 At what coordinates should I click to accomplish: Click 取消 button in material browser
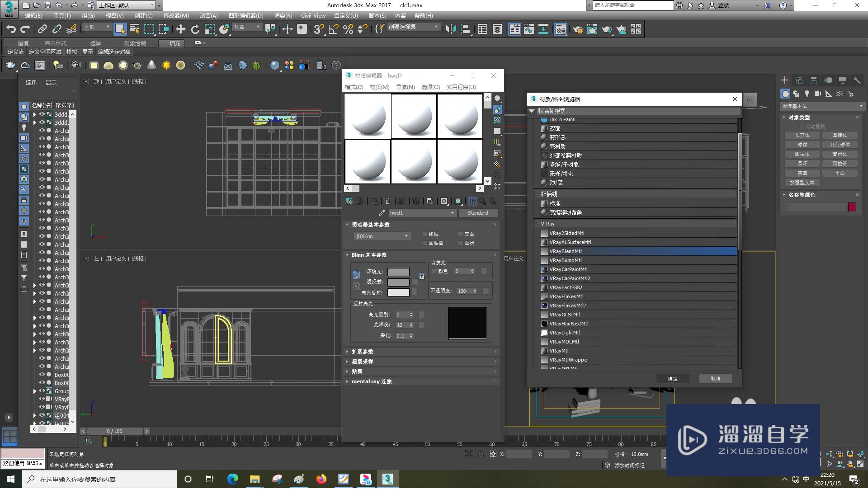point(715,378)
